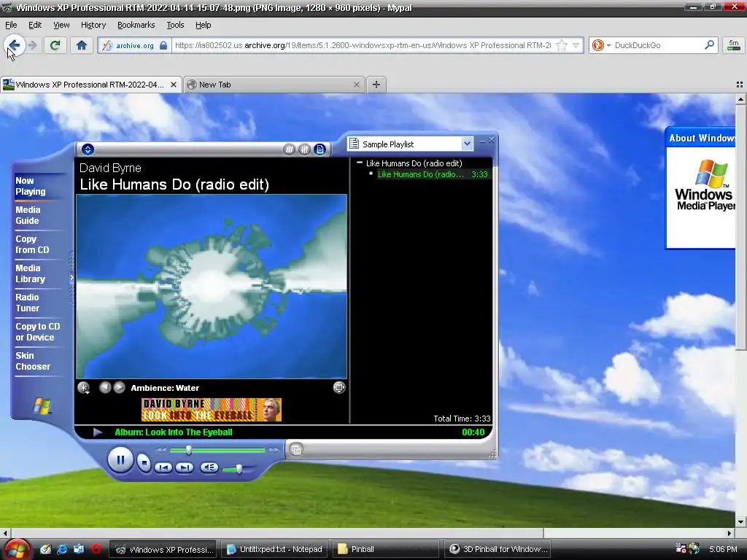Skip to the previous track
This screenshot has width=747, height=560.
coord(163,467)
